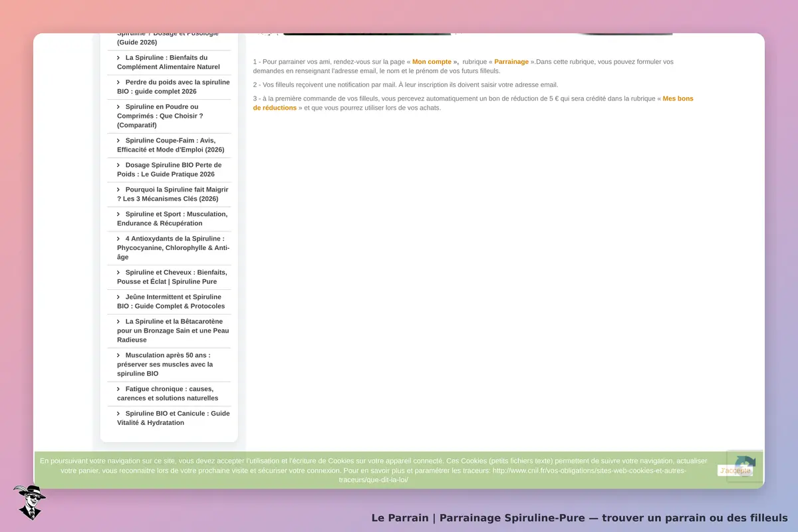Image resolution: width=798 pixels, height=532 pixels.
Task: Click chevron beside 'Spiruline et Sport'
Action: point(118,214)
